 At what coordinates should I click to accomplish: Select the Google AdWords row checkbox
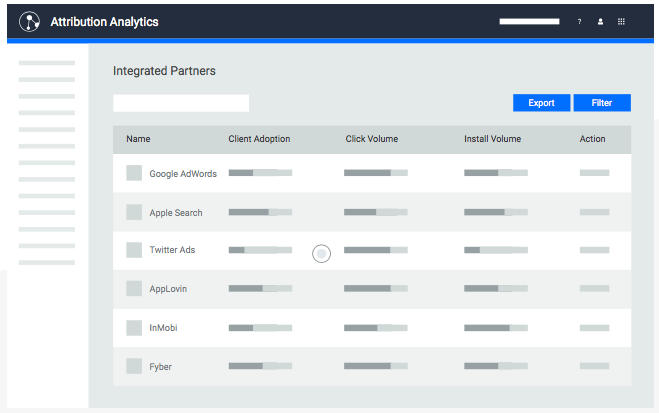tap(134, 173)
